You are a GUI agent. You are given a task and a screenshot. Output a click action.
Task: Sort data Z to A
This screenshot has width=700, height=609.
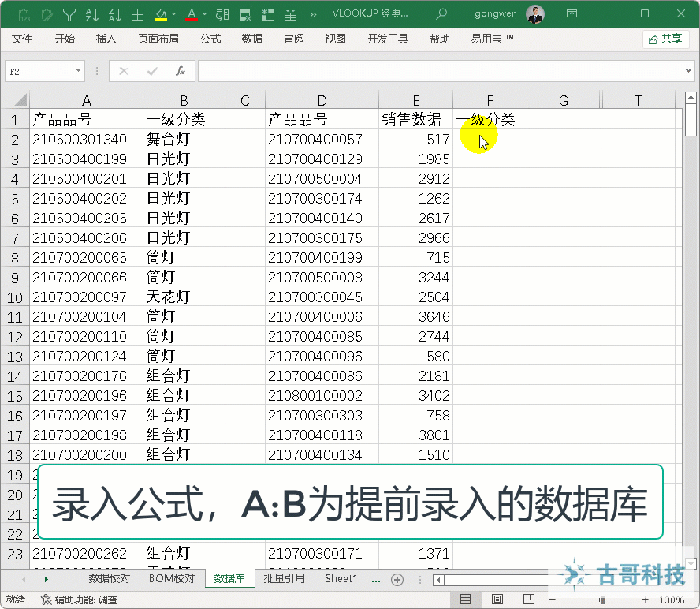114,13
